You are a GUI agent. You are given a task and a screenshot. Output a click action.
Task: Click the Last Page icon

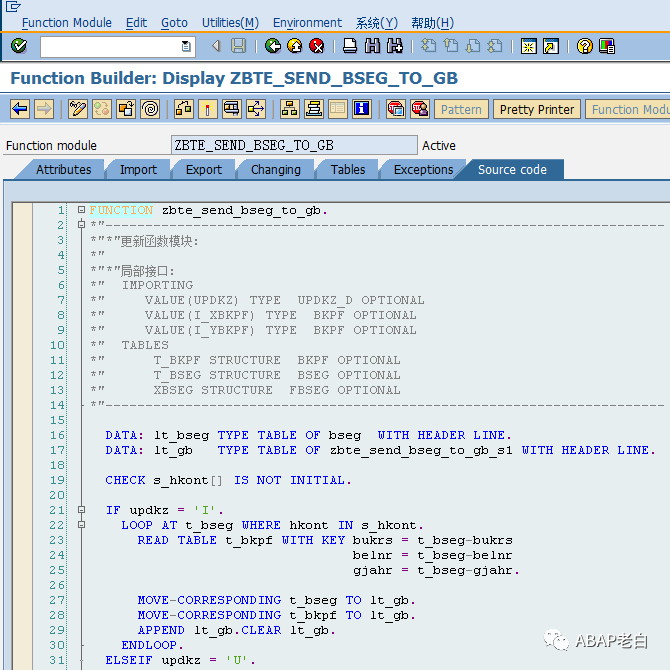[495, 46]
